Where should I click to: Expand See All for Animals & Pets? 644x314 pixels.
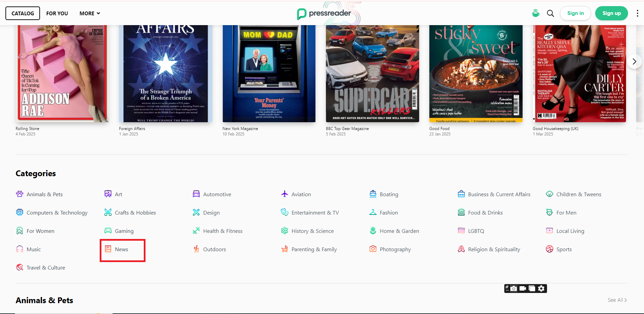pos(617,300)
